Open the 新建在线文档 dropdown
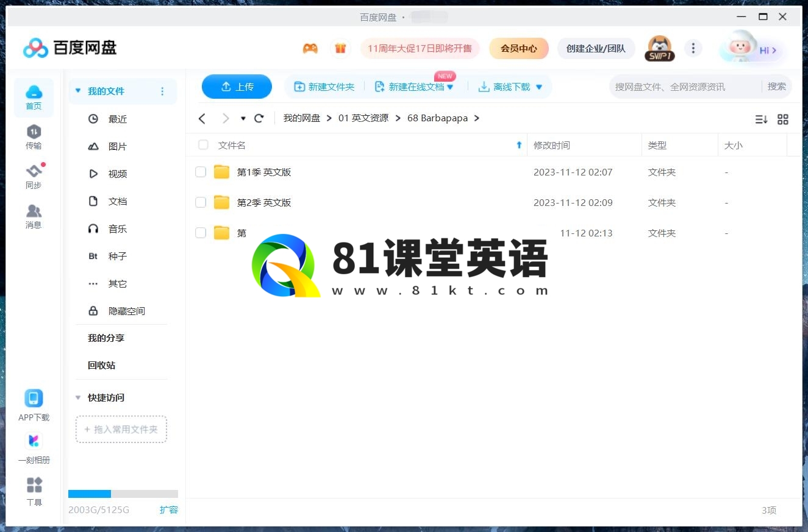 [x=450, y=87]
